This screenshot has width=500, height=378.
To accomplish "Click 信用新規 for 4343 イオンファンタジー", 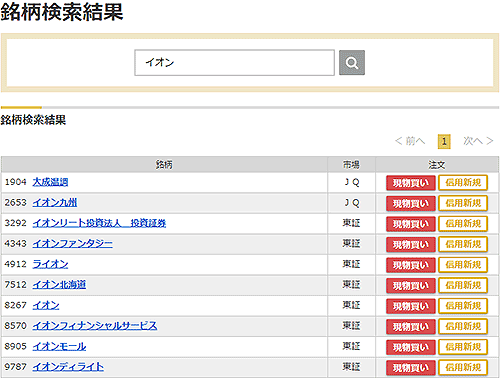I will pos(463,244).
